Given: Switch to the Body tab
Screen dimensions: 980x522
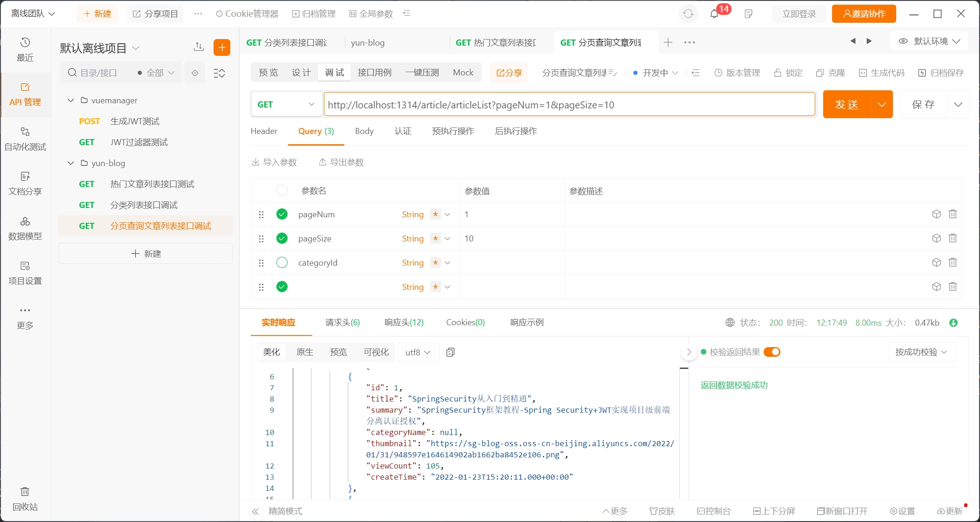Looking at the screenshot, I should click(364, 131).
